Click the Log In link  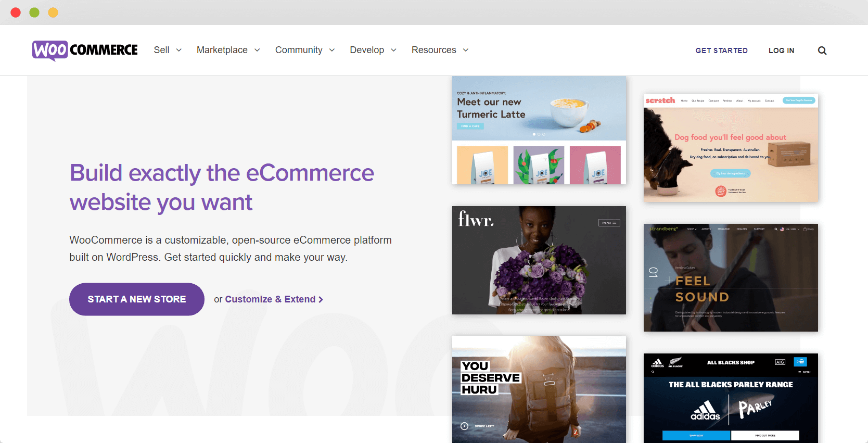pos(782,50)
